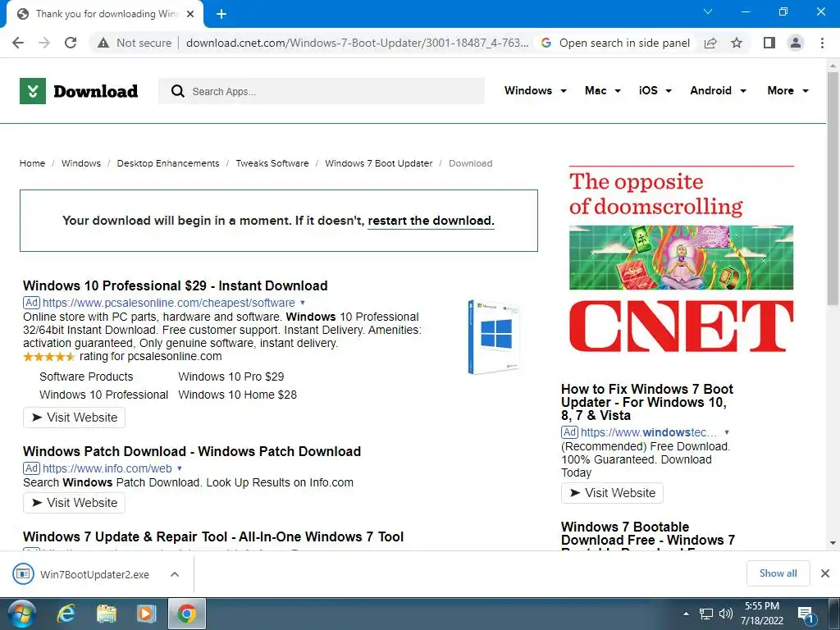Open the Chrome three-dot menu
The width and height of the screenshot is (840, 630).
[x=822, y=43]
